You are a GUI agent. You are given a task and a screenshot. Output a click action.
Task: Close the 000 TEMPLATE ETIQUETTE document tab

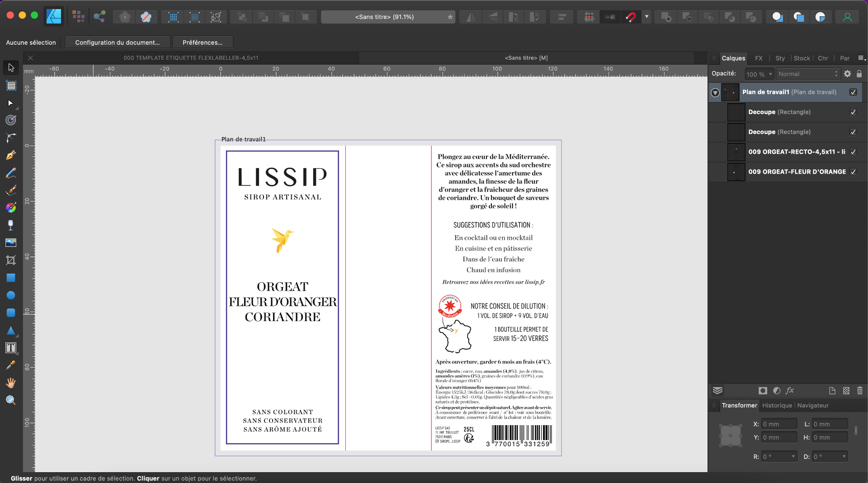point(30,58)
